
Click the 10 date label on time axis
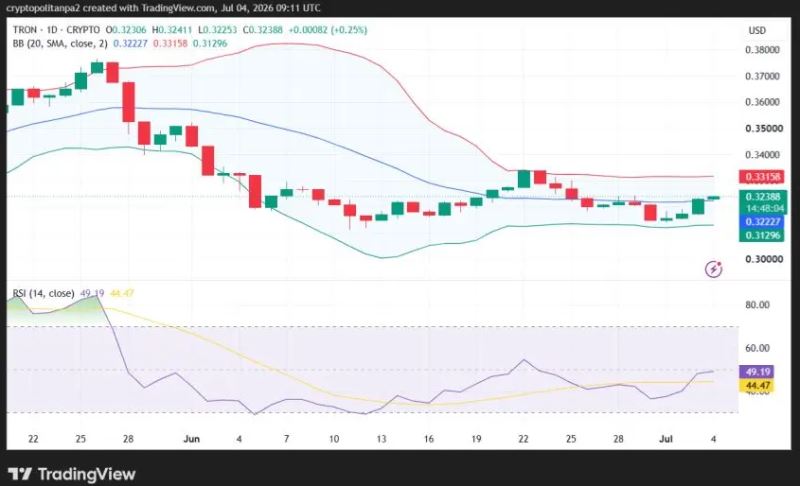click(x=334, y=439)
